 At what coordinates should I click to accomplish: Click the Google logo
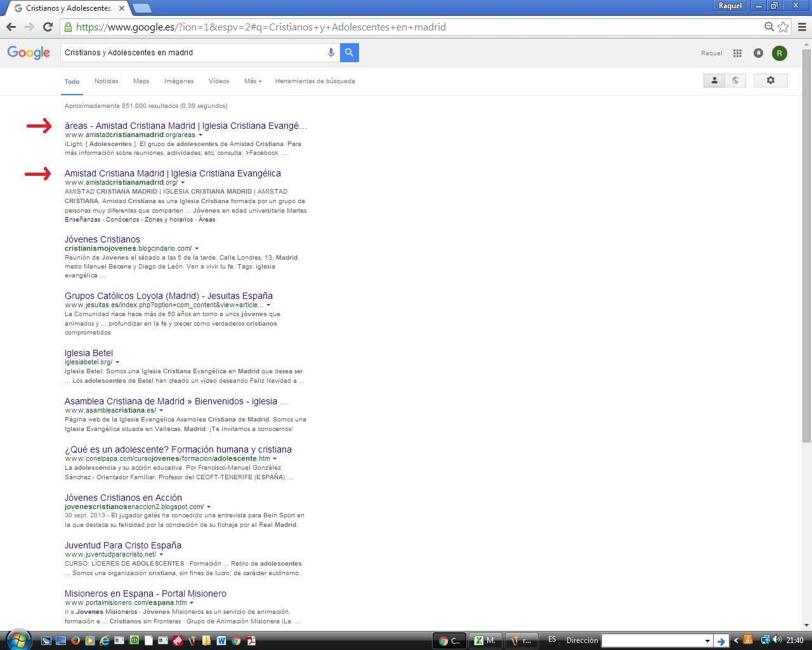(29, 53)
